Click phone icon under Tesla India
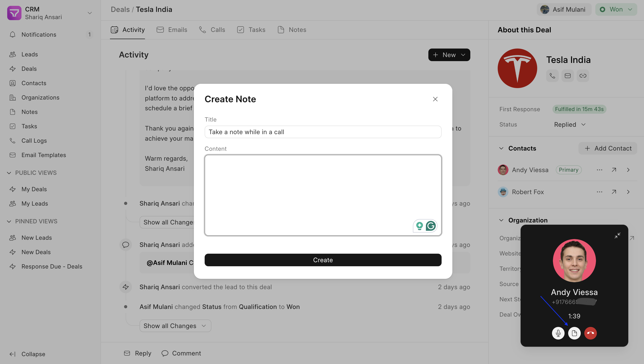The height and width of the screenshot is (364, 644). (552, 75)
